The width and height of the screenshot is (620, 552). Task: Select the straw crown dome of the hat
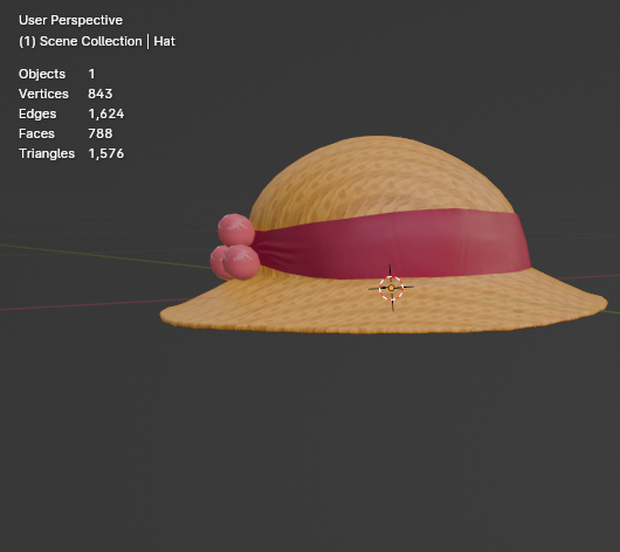[380, 176]
